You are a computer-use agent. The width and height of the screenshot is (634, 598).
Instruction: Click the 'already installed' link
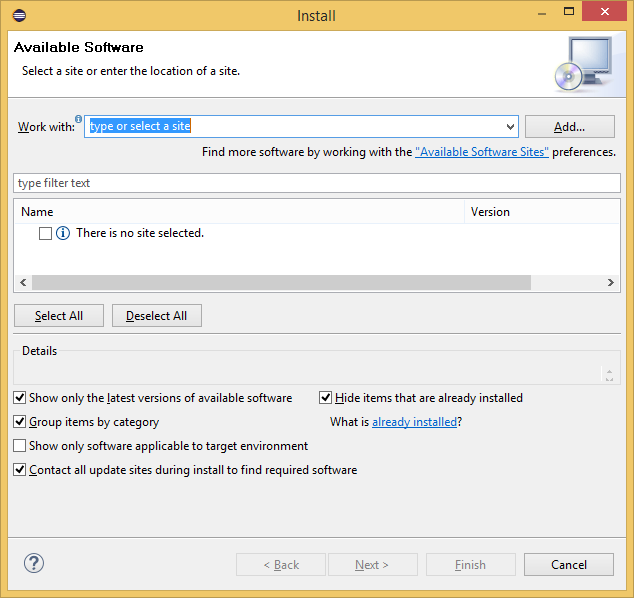click(414, 422)
